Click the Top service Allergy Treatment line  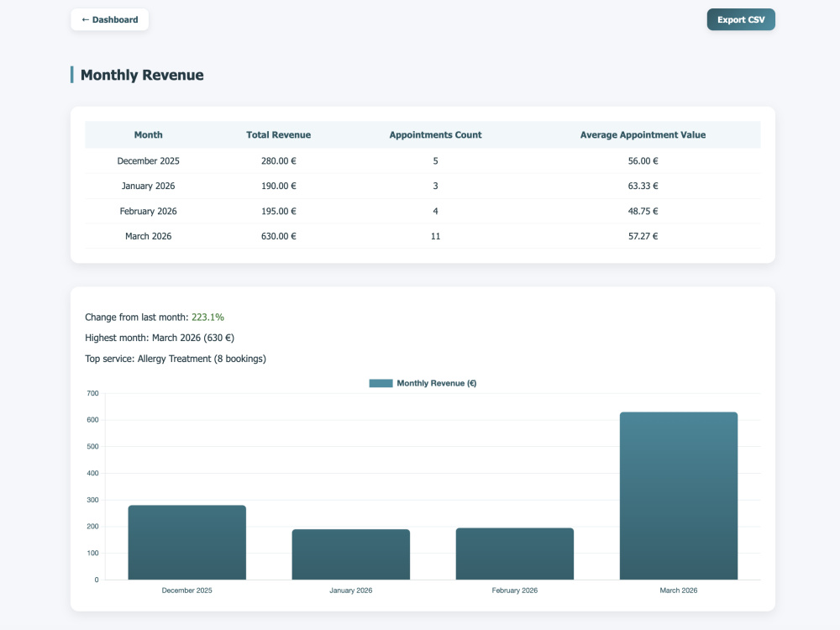coord(176,359)
